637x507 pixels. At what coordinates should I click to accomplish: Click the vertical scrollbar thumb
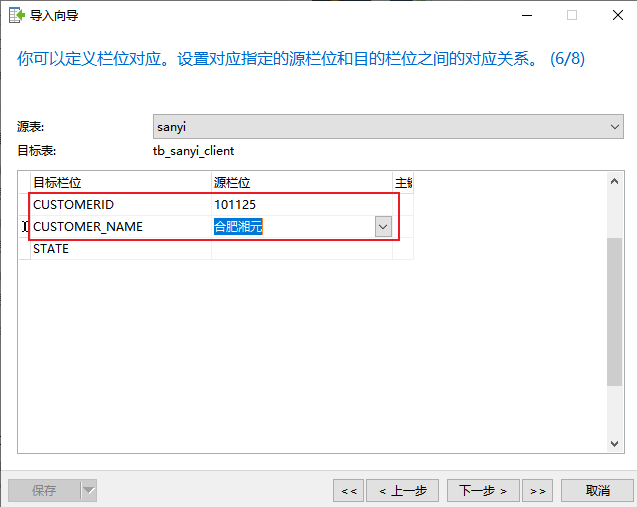[x=614, y=312]
